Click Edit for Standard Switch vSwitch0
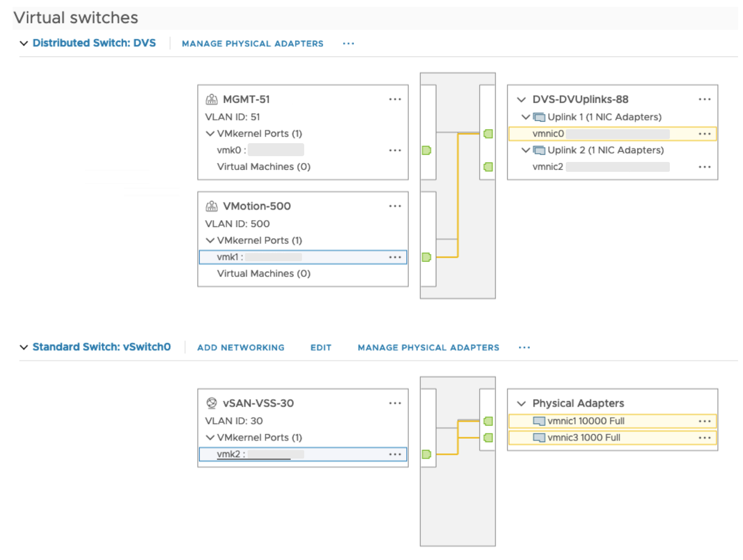743x560 pixels. point(321,347)
